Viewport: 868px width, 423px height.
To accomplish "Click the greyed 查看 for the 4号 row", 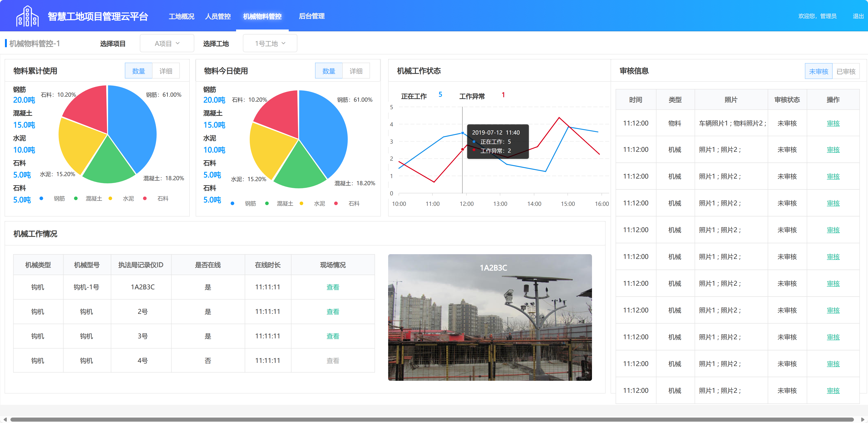I will coord(333,361).
